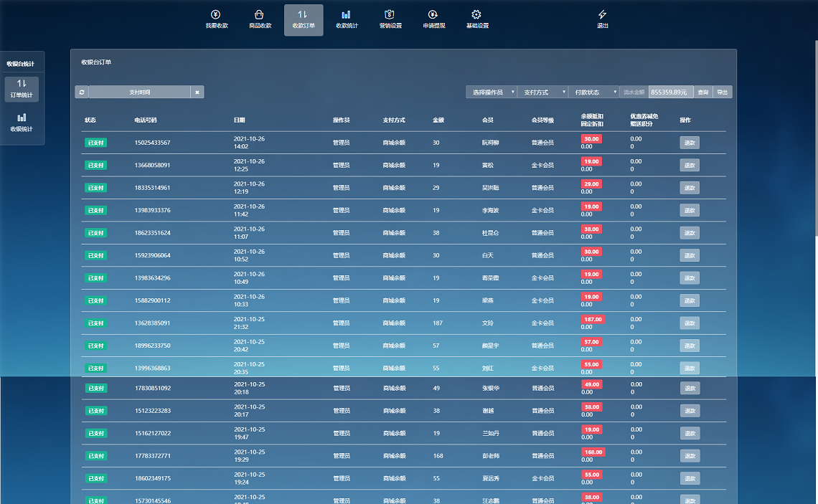Click the 查询 search button
Viewport: 818px width, 504px height.
tap(703, 92)
